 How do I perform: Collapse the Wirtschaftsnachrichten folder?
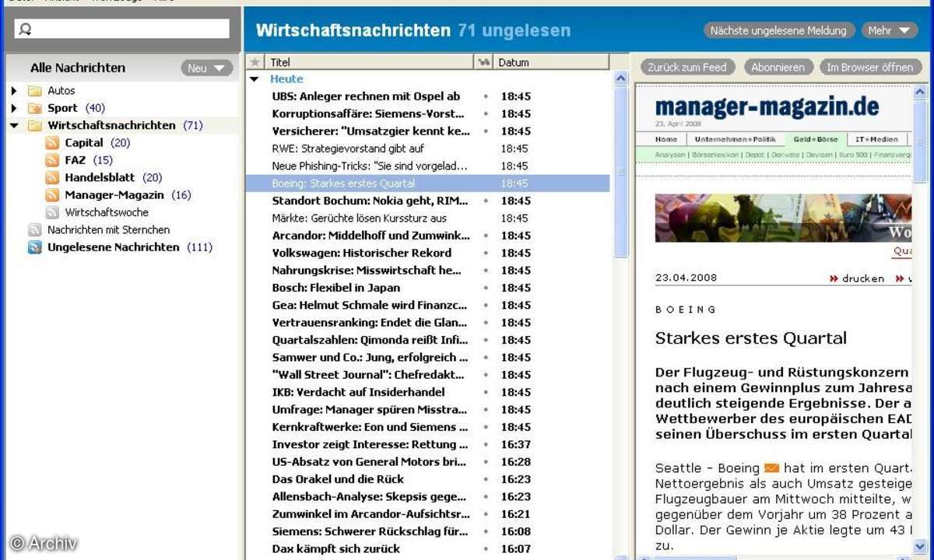pos(14,125)
